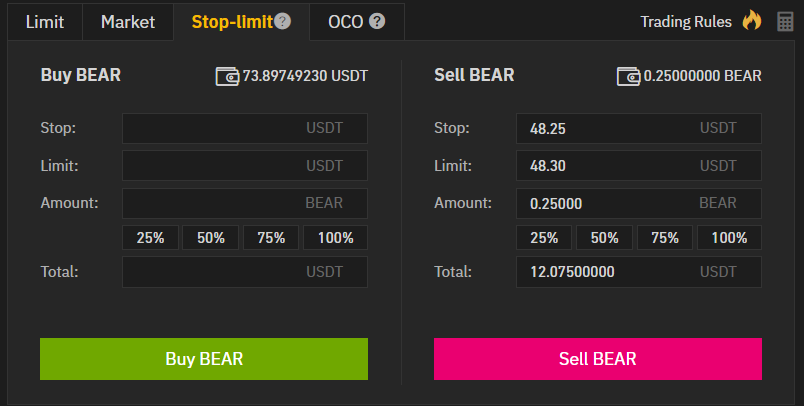Choose 100% amount in Buy panel
The width and height of the screenshot is (804, 406).
click(335, 238)
